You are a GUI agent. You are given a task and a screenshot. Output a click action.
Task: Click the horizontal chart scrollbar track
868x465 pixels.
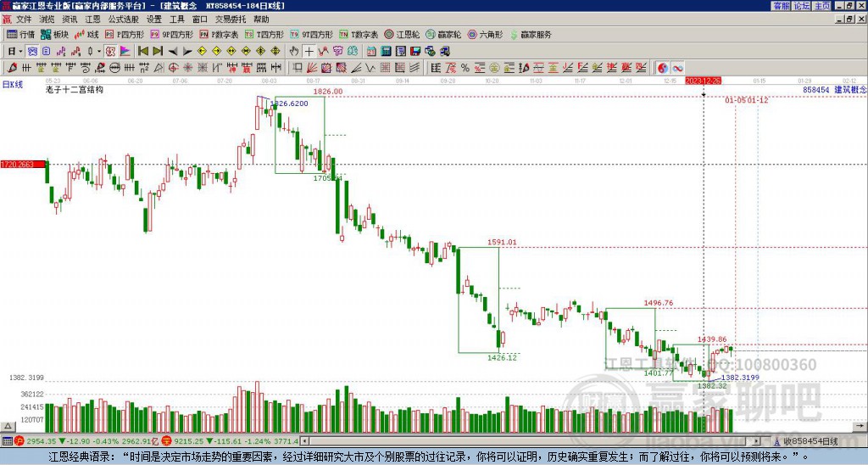(x=531, y=441)
